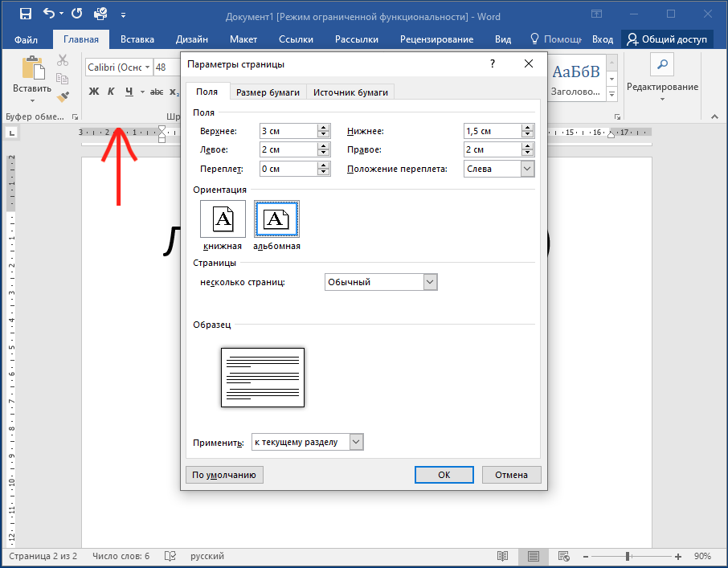Switch to the Дизайн ribbon tab
This screenshot has height=568, width=728.
coord(192,39)
